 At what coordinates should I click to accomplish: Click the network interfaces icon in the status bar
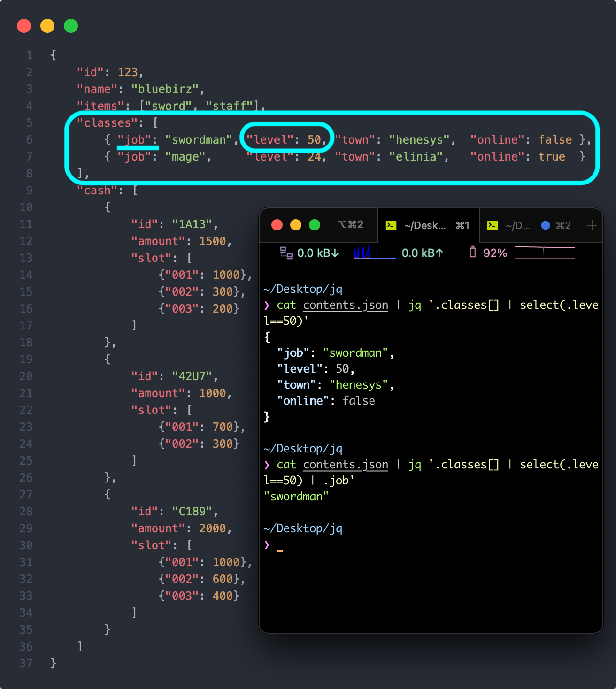(286, 253)
